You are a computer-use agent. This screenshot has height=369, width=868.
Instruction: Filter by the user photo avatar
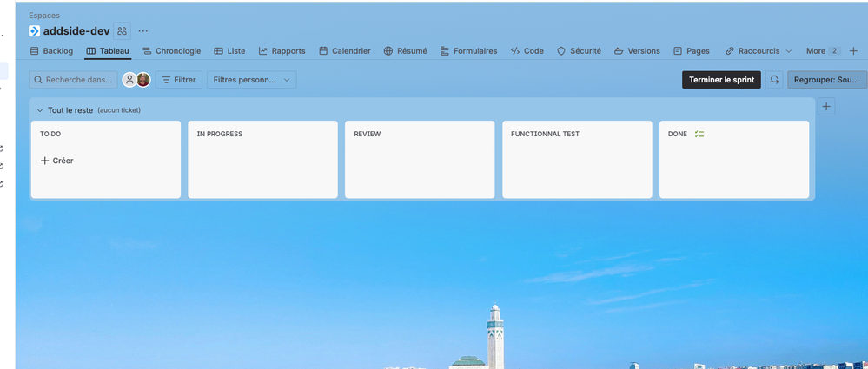point(143,80)
